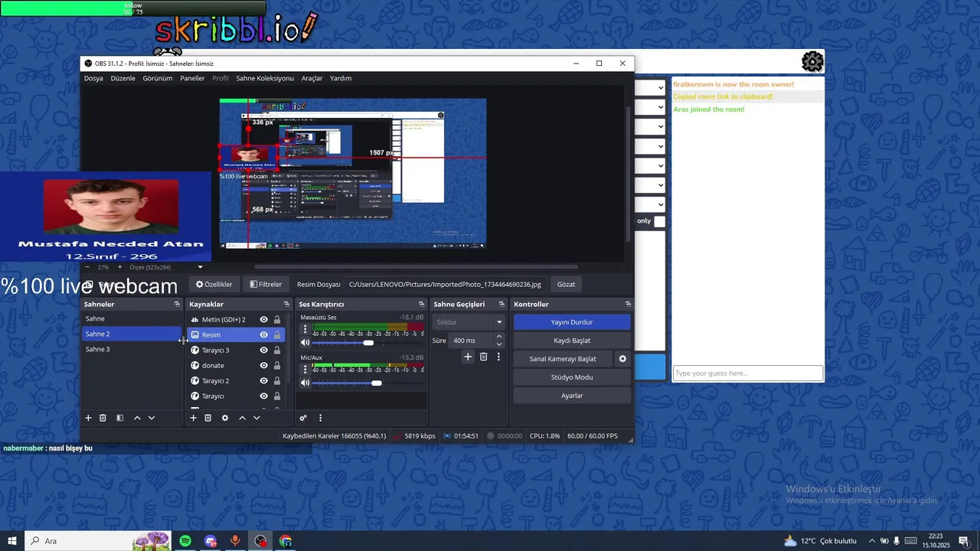Viewport: 980px width, 551px height.
Task: Add a scene transition with plus icon
Action: click(x=468, y=357)
